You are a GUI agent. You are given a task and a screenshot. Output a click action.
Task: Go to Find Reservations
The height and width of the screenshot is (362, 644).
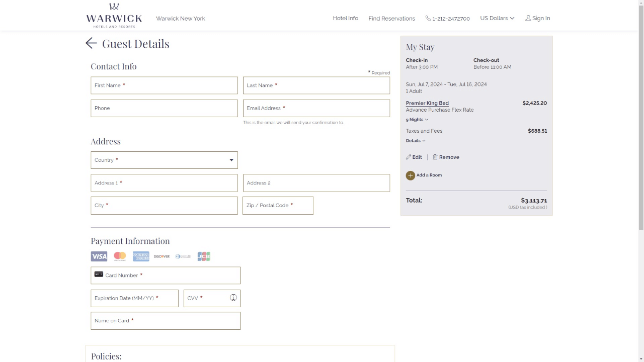pos(391,19)
